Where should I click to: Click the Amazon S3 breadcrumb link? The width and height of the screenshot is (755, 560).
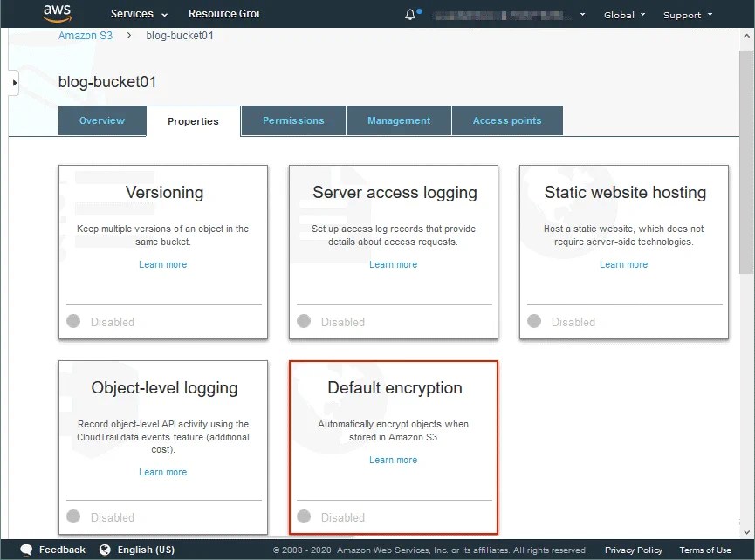click(x=85, y=35)
